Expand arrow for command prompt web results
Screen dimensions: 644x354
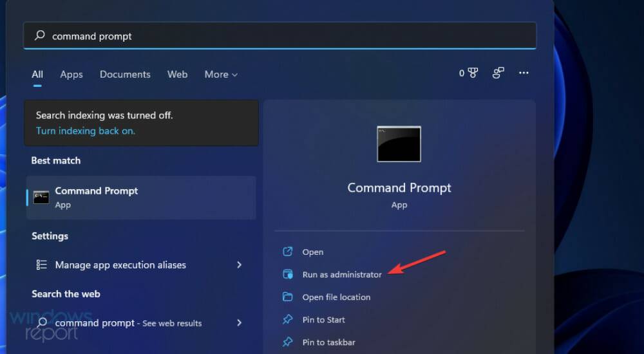[x=240, y=323]
